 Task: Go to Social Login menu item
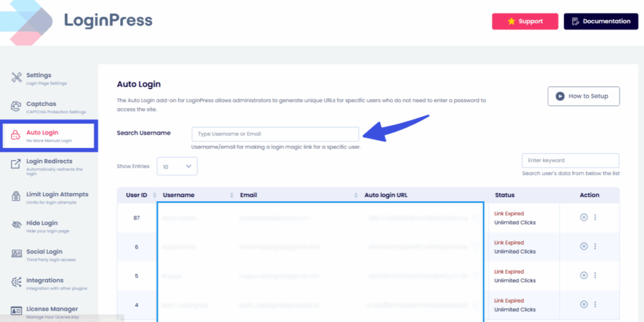(x=49, y=255)
